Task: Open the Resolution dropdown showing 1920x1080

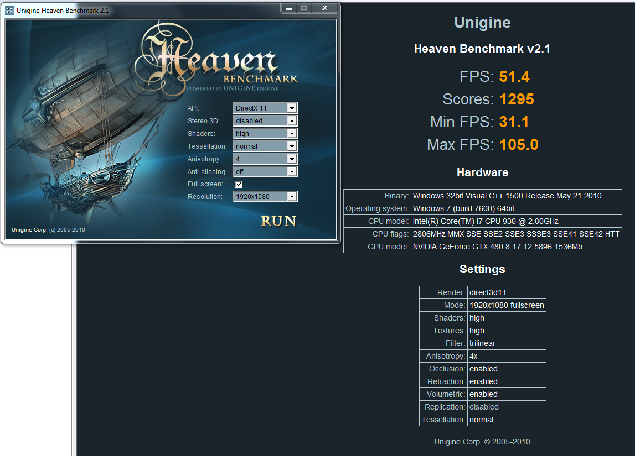Action: [x=265, y=196]
